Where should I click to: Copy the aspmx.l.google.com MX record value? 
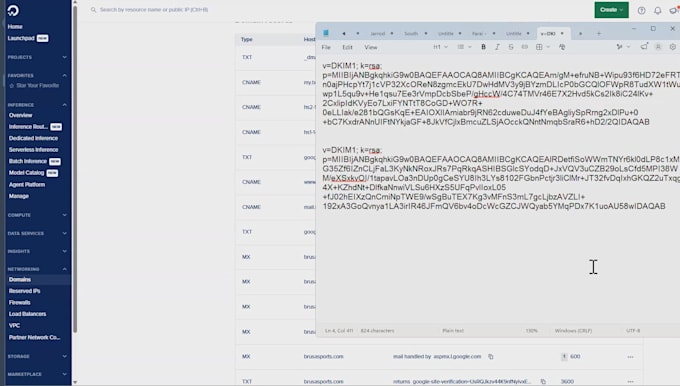(x=491, y=357)
